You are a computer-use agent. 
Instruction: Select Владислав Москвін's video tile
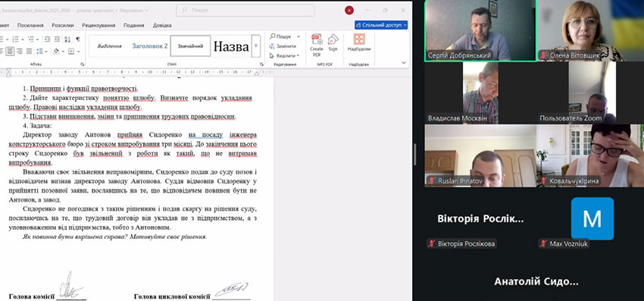tap(480, 93)
